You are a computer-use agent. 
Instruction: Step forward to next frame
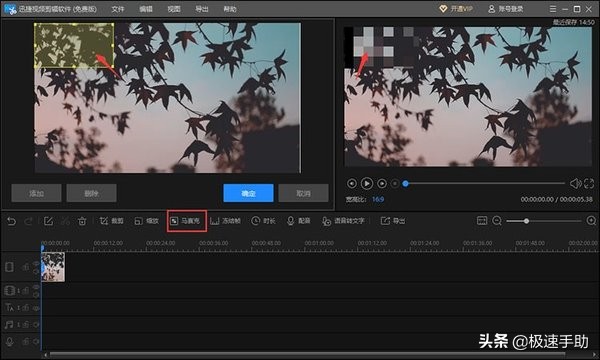click(x=382, y=184)
